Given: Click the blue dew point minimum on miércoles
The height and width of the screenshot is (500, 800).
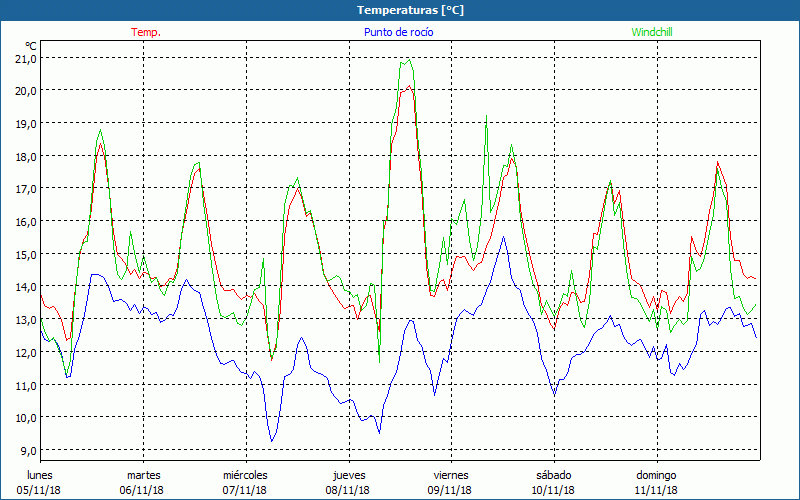Looking at the screenshot, I should click(272, 441).
